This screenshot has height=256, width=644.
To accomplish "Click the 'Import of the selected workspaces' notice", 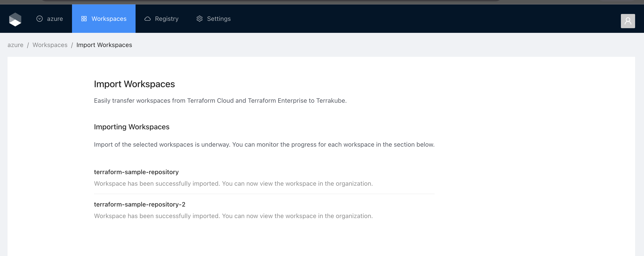I will (x=264, y=144).
